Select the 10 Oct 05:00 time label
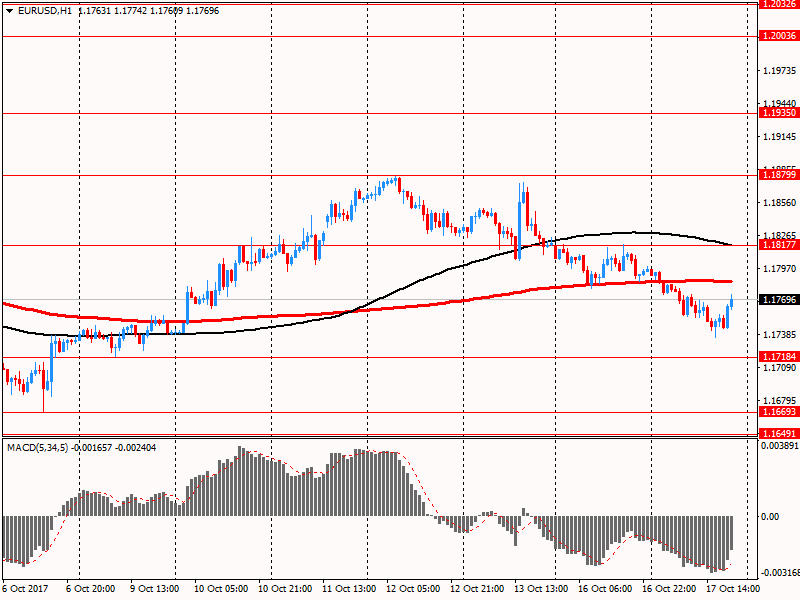The width and height of the screenshot is (800, 600). pyautogui.click(x=221, y=588)
